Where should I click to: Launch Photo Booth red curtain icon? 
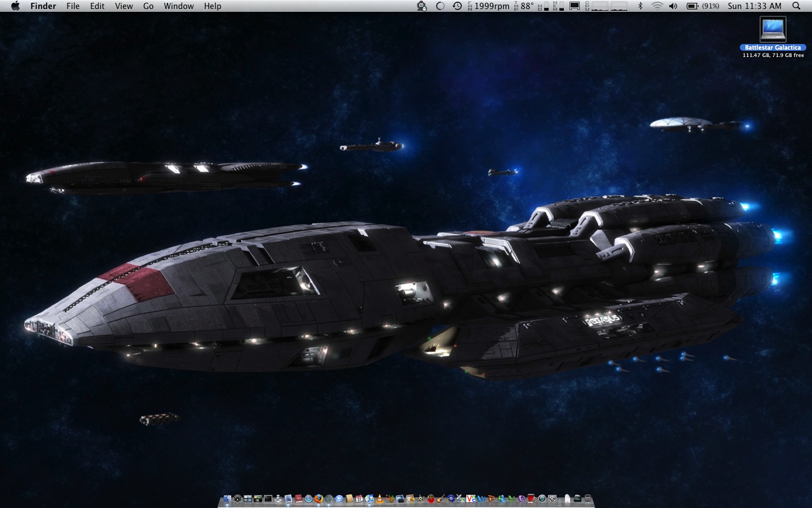click(531, 498)
